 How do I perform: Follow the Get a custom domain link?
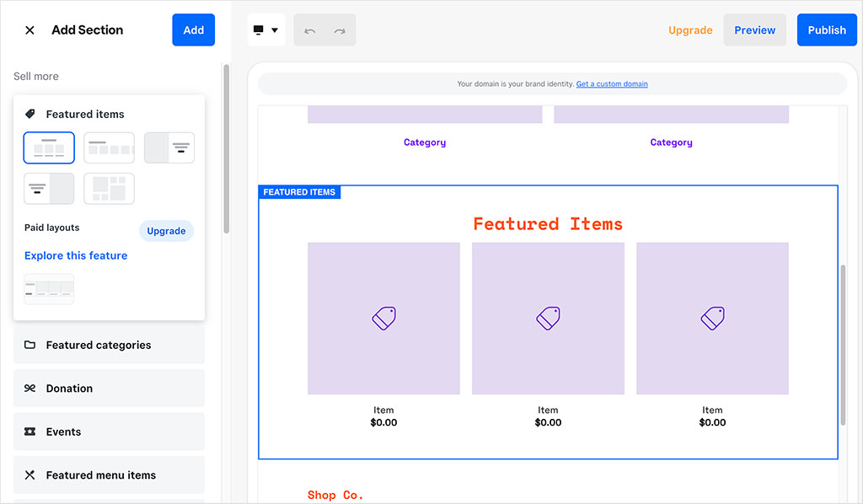(x=612, y=83)
